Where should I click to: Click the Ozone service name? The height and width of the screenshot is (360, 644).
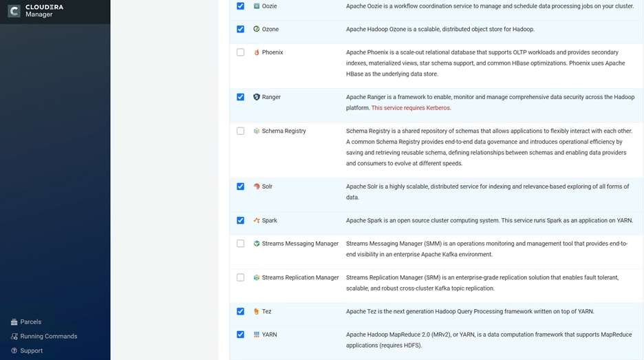coord(270,29)
